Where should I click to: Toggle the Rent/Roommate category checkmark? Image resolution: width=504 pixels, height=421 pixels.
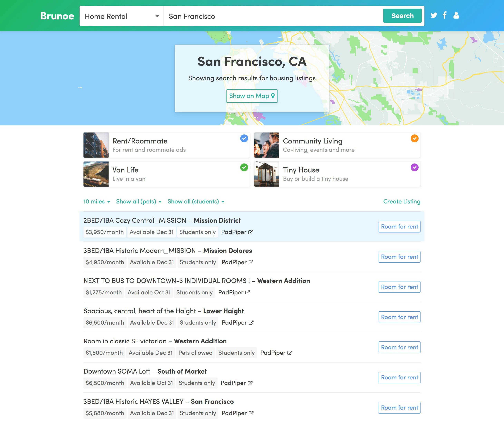click(x=244, y=138)
